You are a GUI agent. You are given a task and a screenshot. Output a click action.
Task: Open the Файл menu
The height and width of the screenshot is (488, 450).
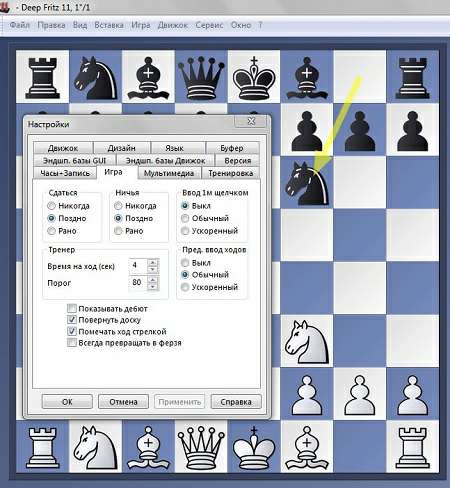click(20, 25)
